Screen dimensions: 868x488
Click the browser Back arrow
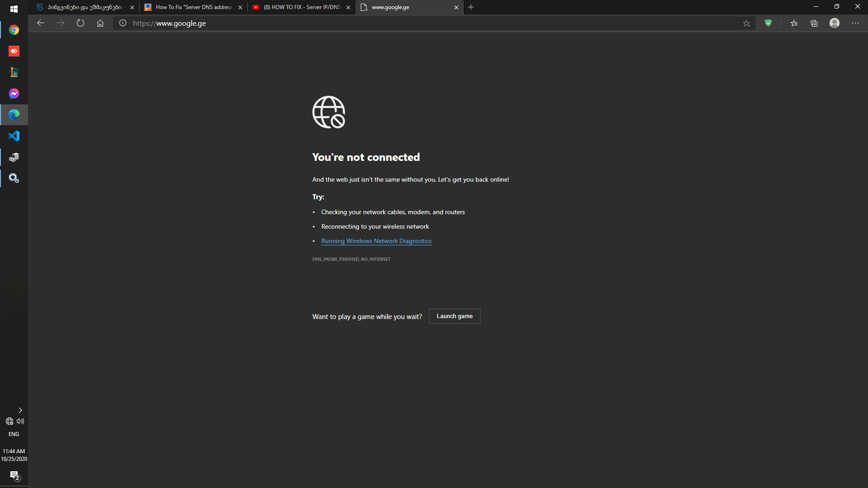[41, 23]
